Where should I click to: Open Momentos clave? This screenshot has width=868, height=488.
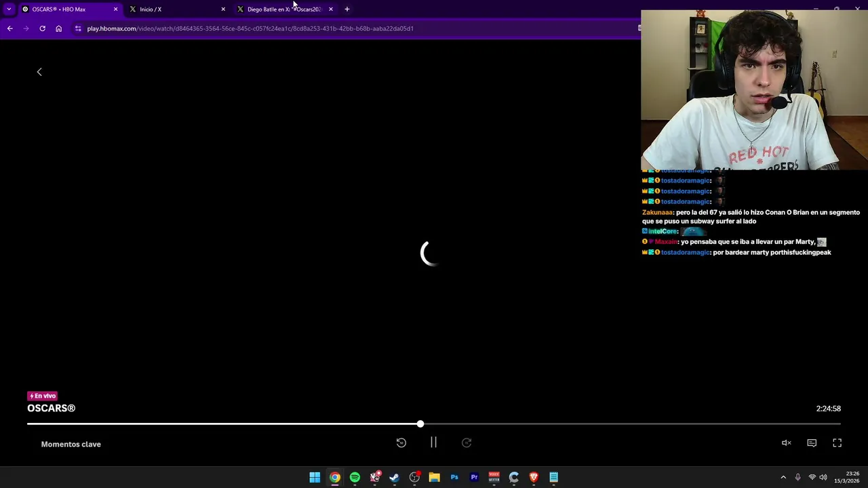pos(71,444)
